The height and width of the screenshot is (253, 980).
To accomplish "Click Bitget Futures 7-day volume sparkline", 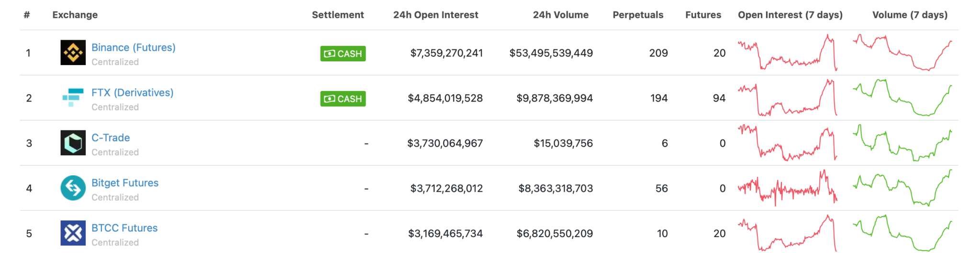I will [902, 188].
